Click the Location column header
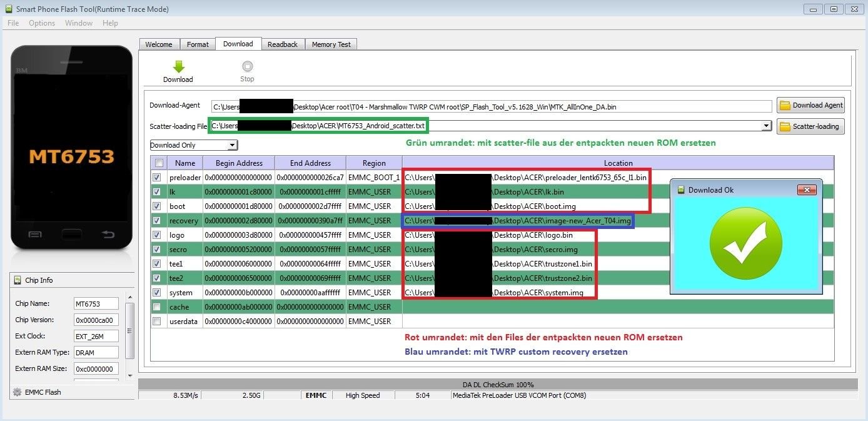Screen dimensions: 868x421 (618, 163)
